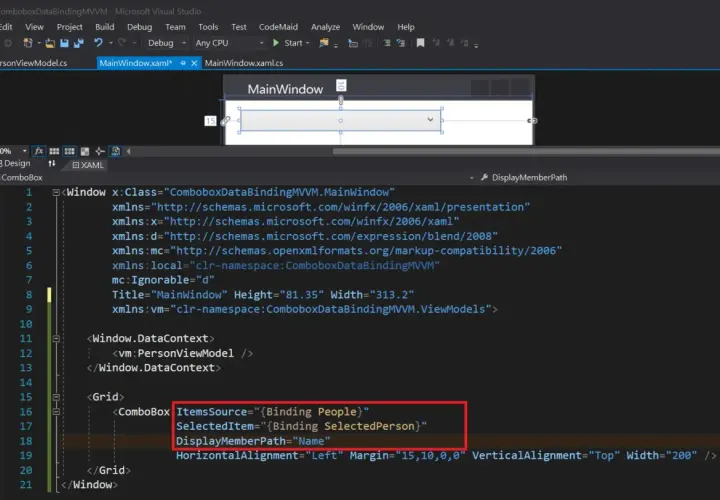Toggle artboard background icon

coord(84,151)
